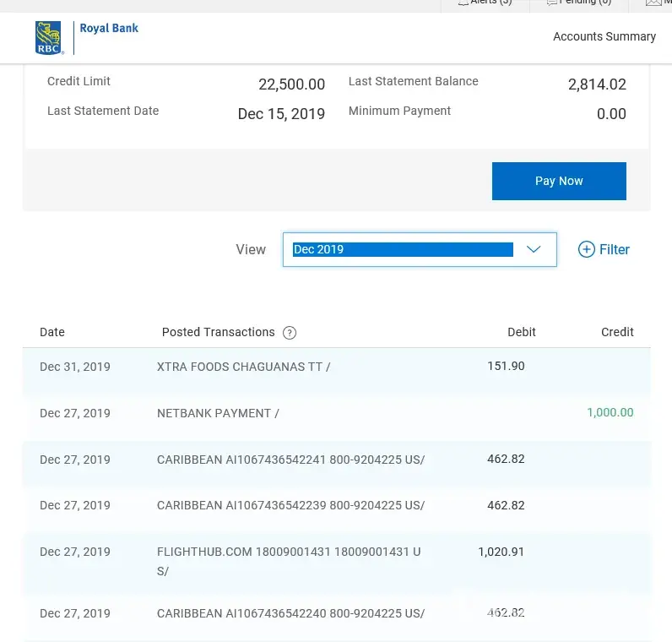The width and height of the screenshot is (672, 642).
Task: Select the XTRA FOODS CHAGUANAS transaction
Action: [243, 367]
